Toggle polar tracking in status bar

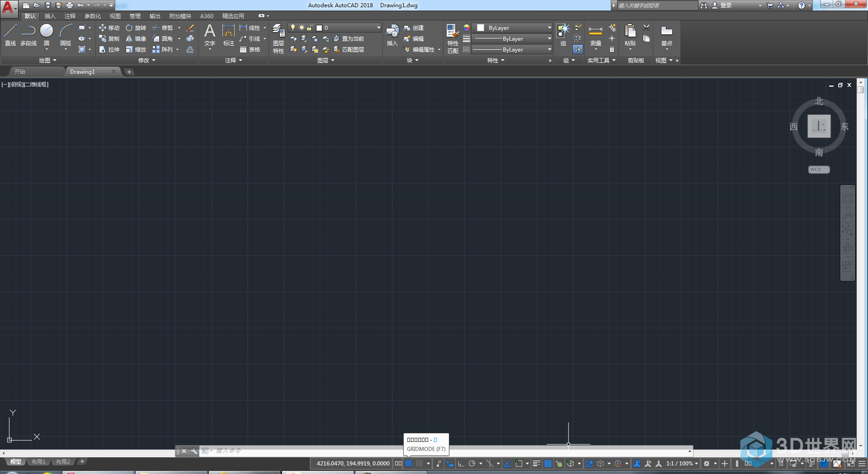pos(472,464)
